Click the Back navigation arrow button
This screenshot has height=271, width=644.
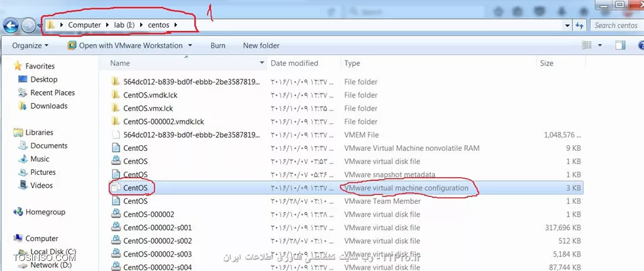[11, 26]
